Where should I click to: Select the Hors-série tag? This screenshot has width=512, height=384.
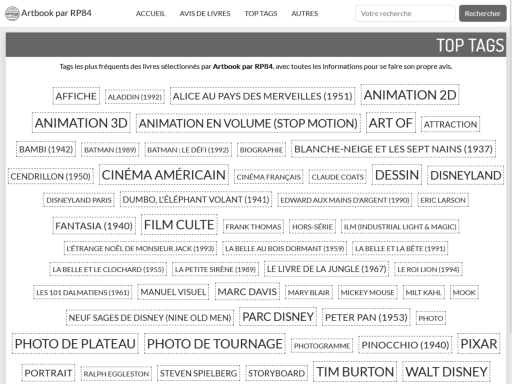(312, 227)
